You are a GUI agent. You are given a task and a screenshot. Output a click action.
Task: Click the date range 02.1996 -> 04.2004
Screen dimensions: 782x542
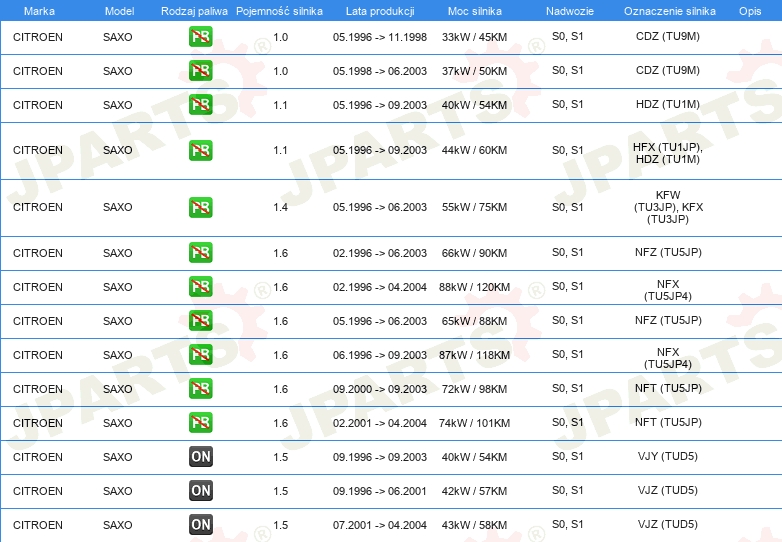380,287
